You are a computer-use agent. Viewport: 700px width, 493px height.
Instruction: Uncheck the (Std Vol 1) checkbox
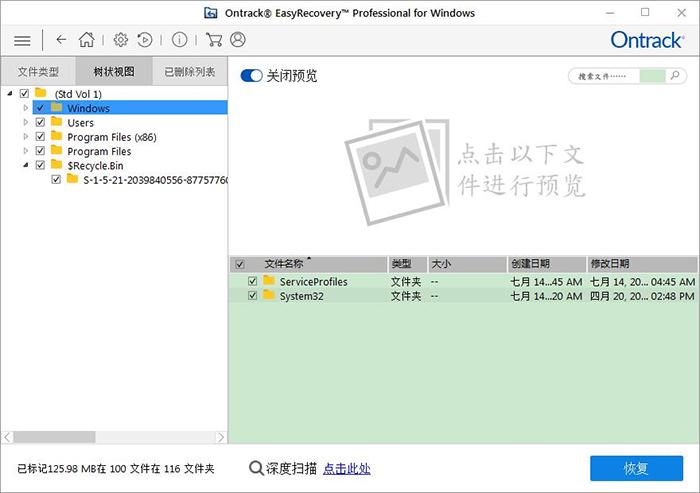tap(24, 93)
